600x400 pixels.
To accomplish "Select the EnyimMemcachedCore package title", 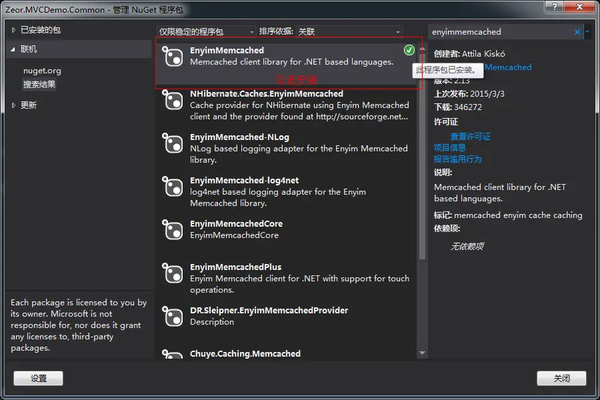I will pos(236,224).
